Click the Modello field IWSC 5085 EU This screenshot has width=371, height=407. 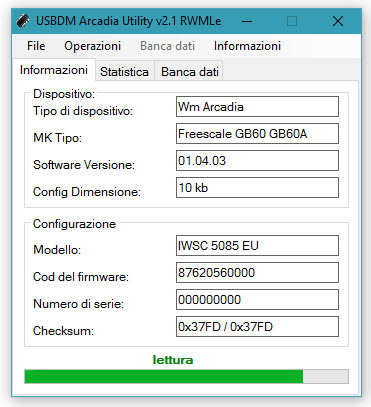click(257, 246)
